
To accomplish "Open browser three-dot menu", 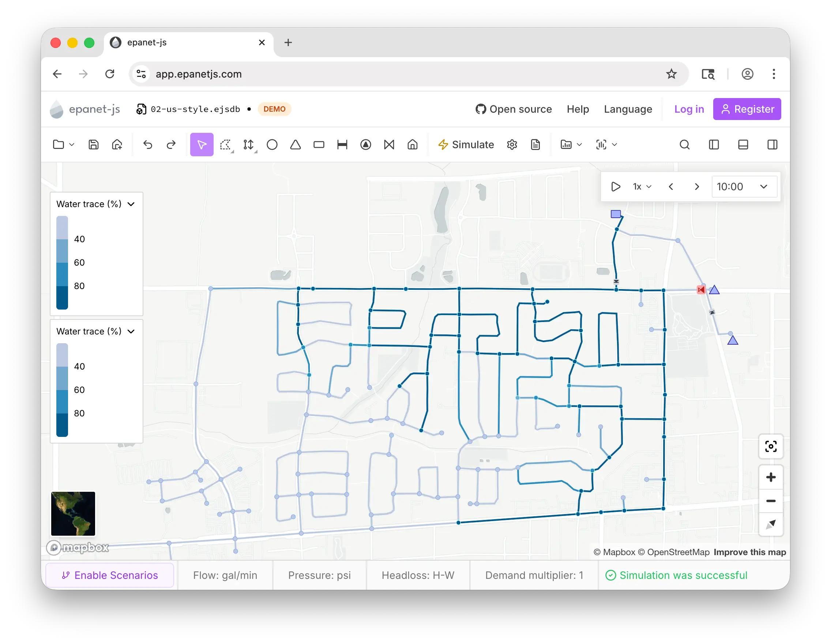I will [x=774, y=74].
